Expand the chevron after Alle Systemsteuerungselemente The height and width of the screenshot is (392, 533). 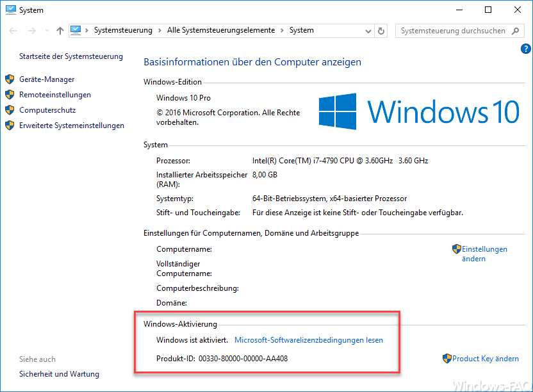coord(282,31)
